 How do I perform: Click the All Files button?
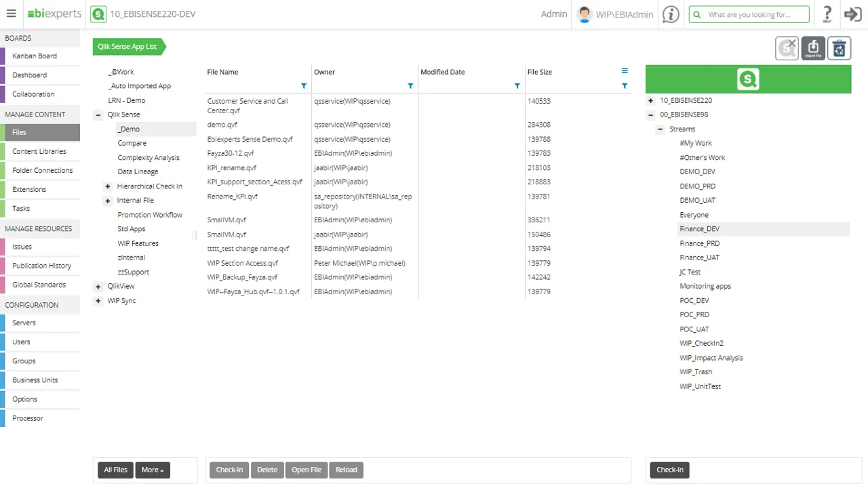click(x=116, y=470)
